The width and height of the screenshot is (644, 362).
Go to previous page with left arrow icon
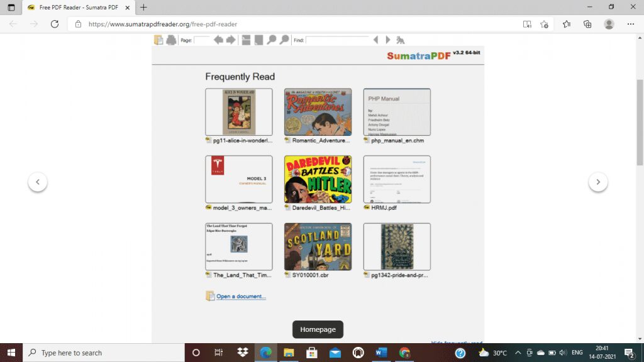218,40
